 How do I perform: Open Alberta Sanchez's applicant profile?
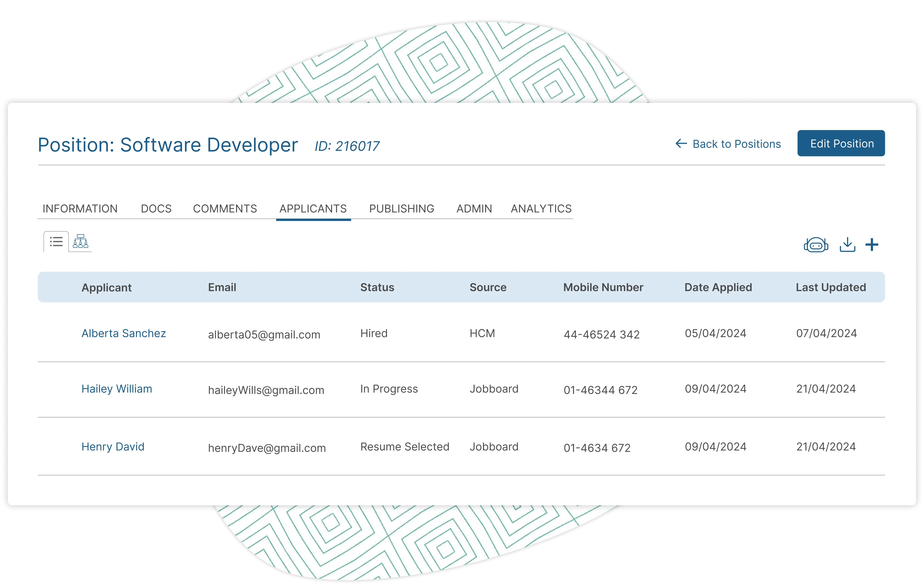tap(124, 333)
